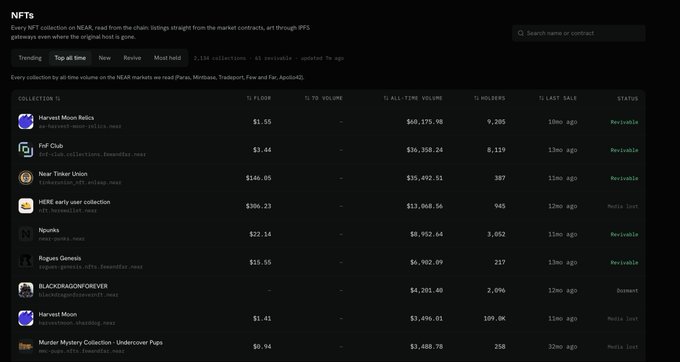This screenshot has width=680, height=362.
Task: Click the NFTs page heading
Action: (22, 15)
